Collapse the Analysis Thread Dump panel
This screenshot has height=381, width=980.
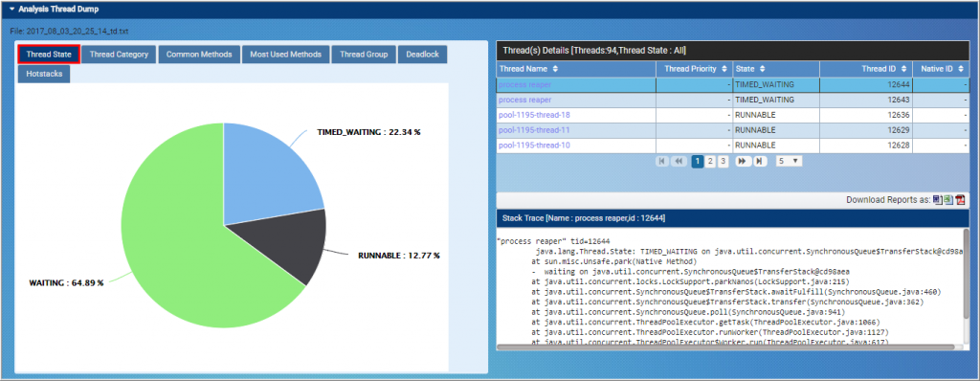pyautogui.click(x=11, y=10)
